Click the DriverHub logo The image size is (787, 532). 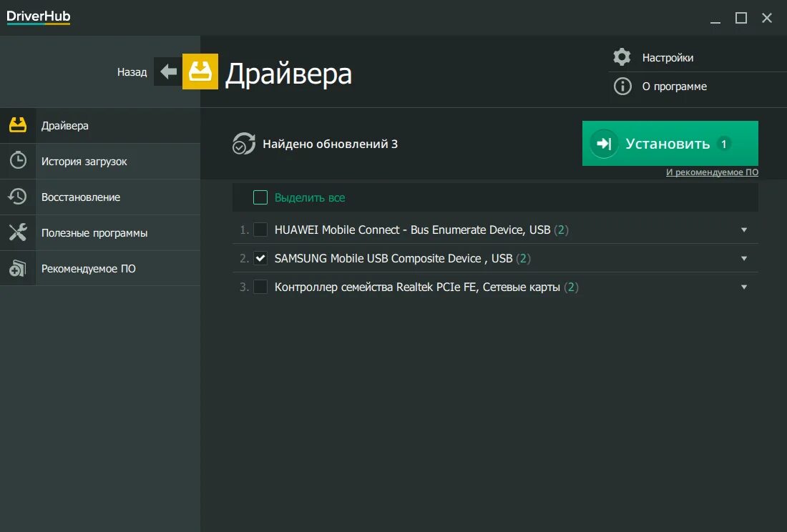[38, 16]
